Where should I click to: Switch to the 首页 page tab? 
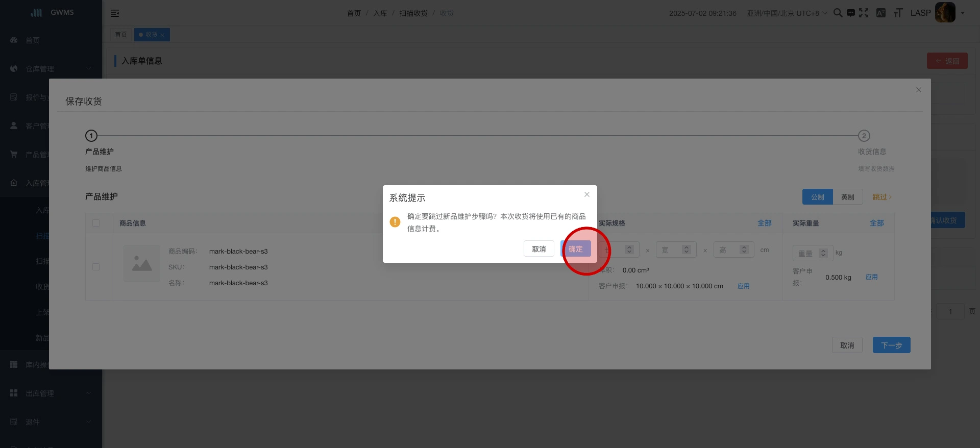pyautogui.click(x=121, y=35)
